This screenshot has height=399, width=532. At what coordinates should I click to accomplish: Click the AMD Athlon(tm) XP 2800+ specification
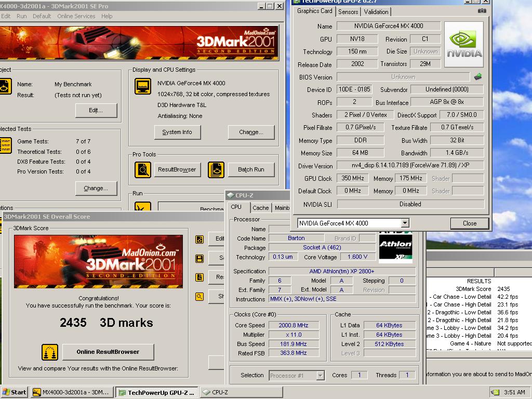[342, 271]
